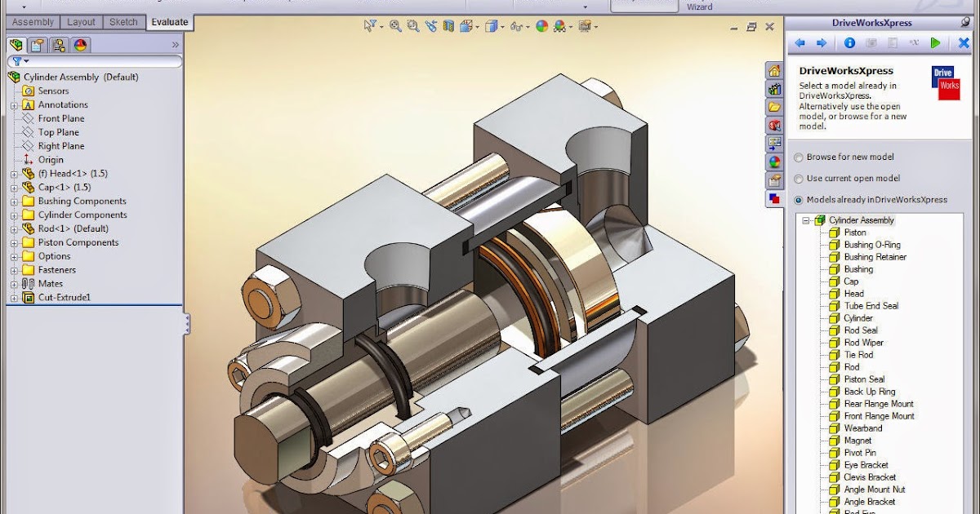Image resolution: width=980 pixels, height=514 pixels.
Task: Open the filter dropdown arrow in FeatureManager
Action: tap(24, 61)
